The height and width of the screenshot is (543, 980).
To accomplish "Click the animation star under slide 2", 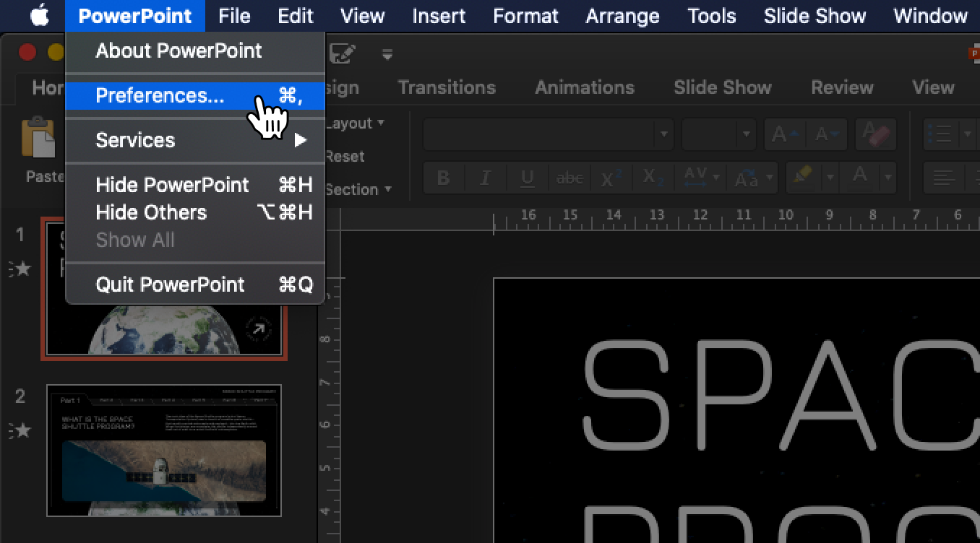I will click(23, 431).
